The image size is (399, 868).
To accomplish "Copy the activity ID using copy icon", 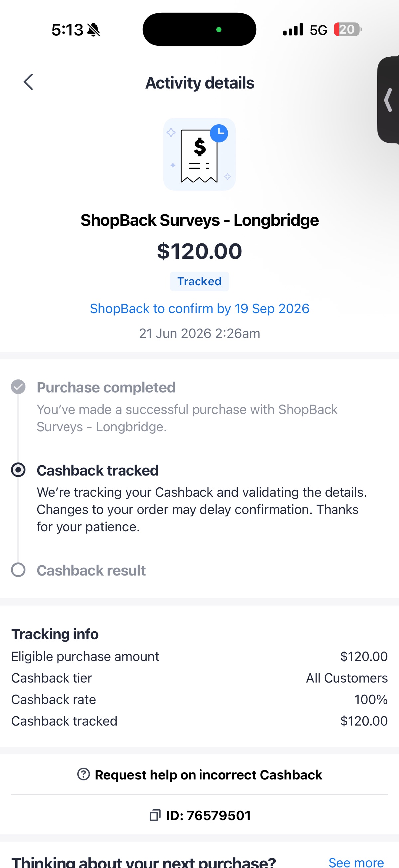I will click(155, 815).
